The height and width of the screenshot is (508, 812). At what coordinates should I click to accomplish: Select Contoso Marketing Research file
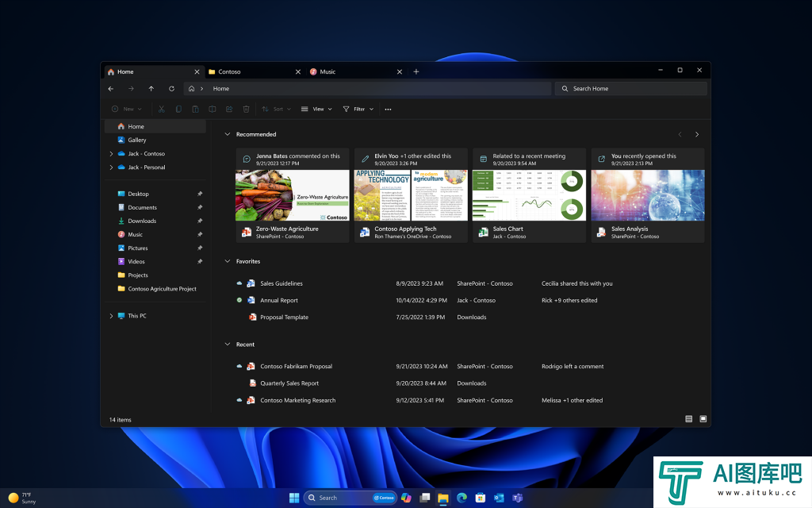tap(298, 400)
